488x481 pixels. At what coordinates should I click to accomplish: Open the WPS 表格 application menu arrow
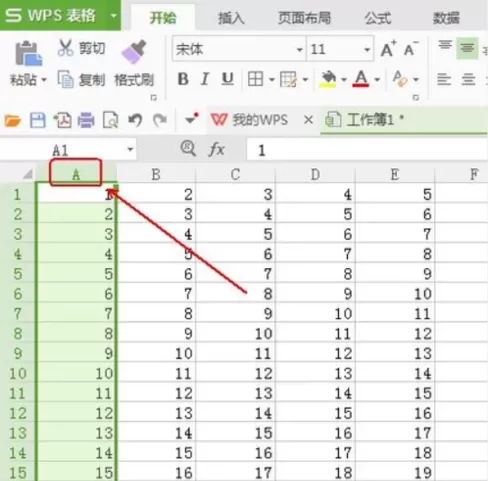(x=114, y=15)
